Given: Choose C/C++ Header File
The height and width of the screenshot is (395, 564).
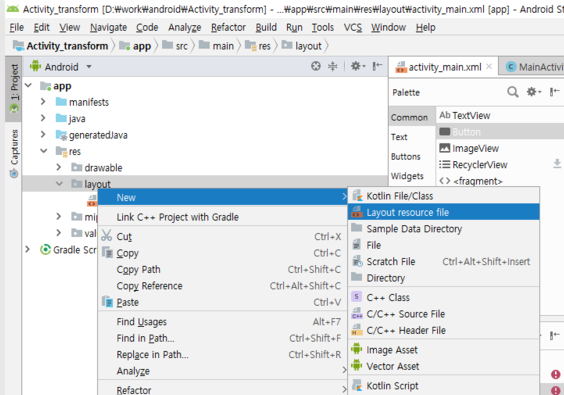Looking at the screenshot, I should click(444, 330).
